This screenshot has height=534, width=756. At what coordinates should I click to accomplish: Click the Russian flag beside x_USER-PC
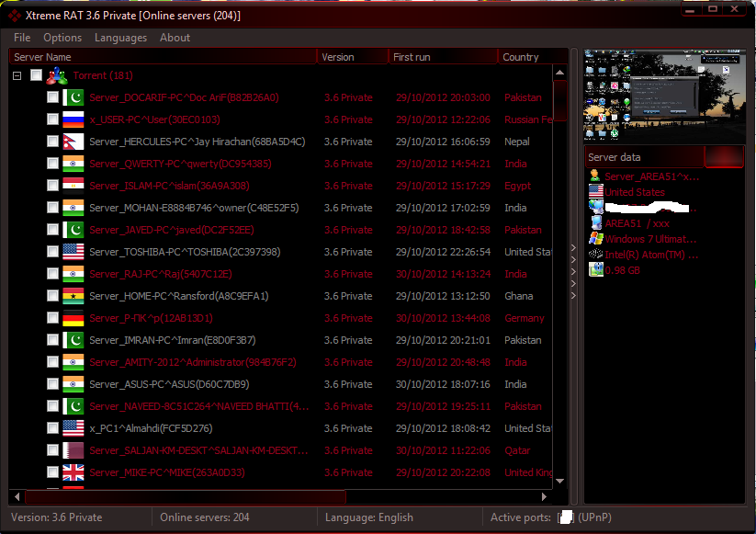tap(73, 119)
